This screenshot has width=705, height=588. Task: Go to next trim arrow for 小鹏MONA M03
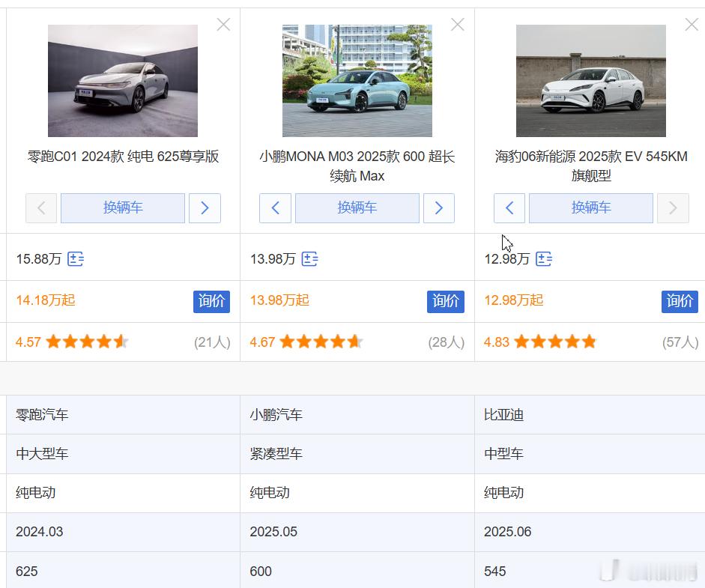[439, 207]
